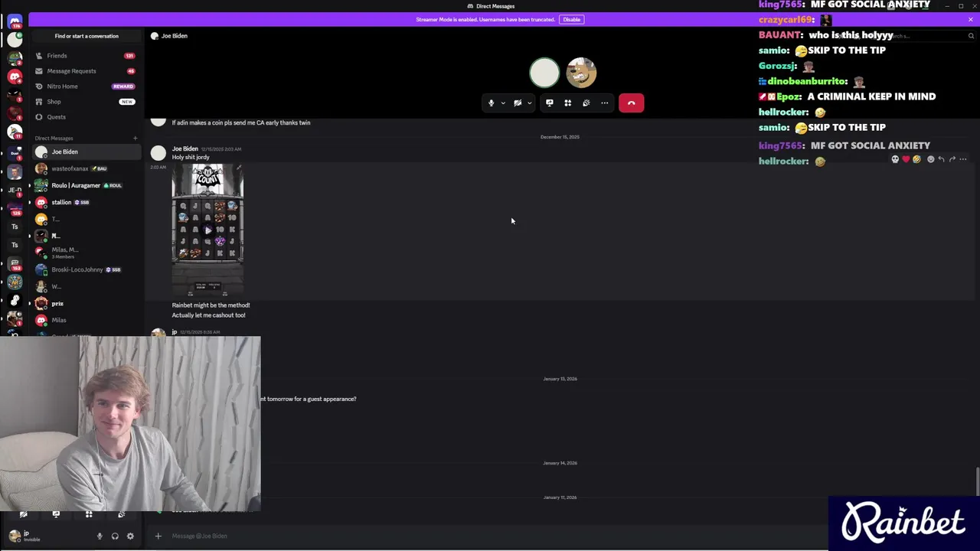The height and width of the screenshot is (551, 980).
Task: Open stallion direct message
Action: coord(86,202)
